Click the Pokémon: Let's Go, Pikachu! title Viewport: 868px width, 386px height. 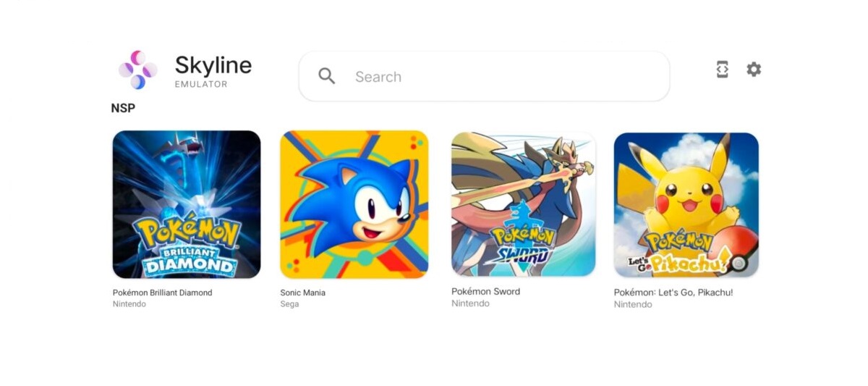click(673, 293)
